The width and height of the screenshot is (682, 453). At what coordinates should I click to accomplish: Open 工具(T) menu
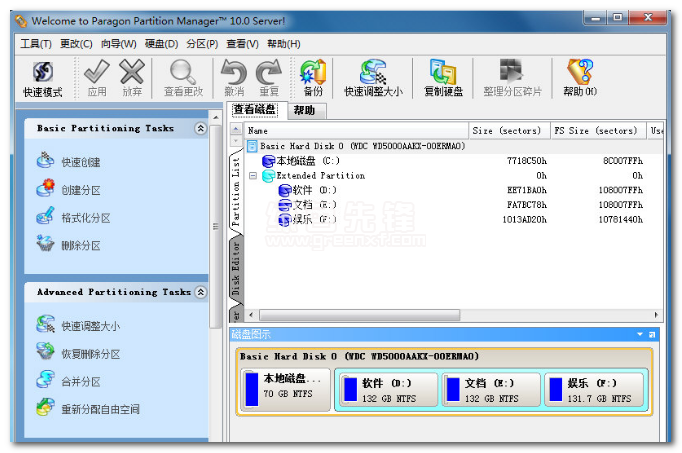[x=36, y=44]
